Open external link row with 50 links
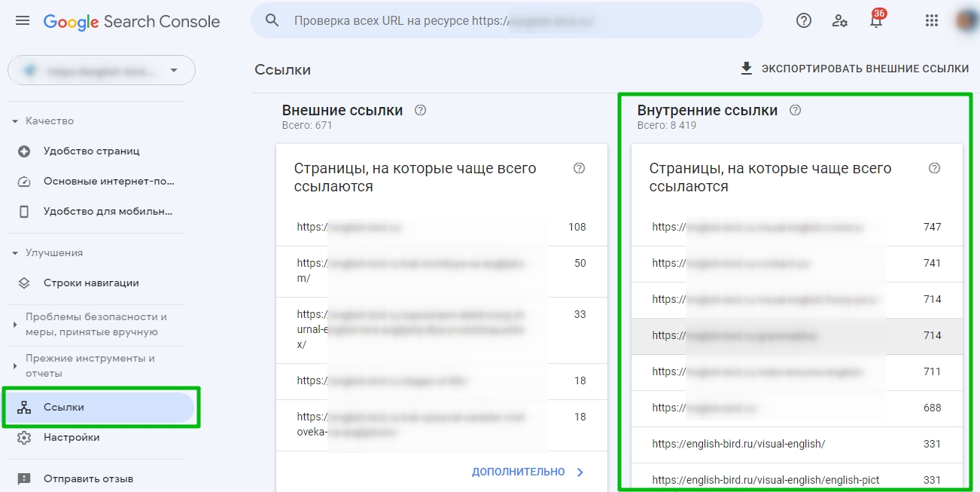Image resolution: width=980 pixels, height=492 pixels. click(x=441, y=271)
